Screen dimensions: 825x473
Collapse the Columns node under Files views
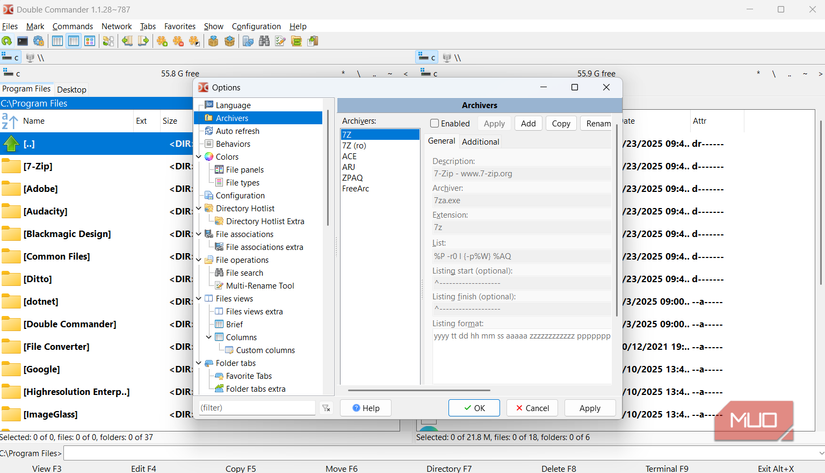pyautogui.click(x=208, y=337)
